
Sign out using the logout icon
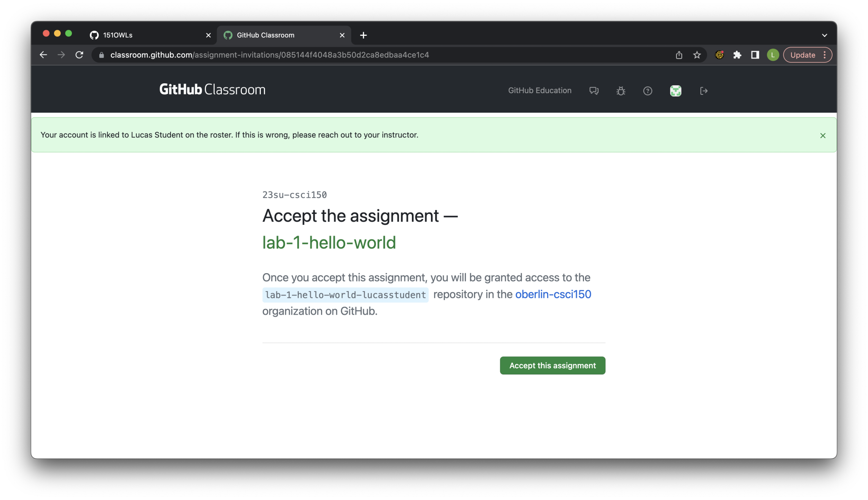704,91
